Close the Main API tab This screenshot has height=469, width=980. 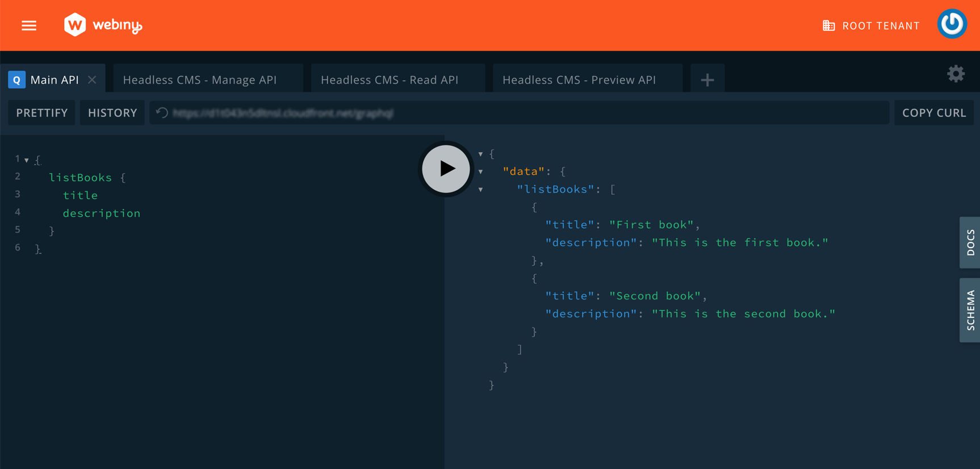(x=92, y=80)
